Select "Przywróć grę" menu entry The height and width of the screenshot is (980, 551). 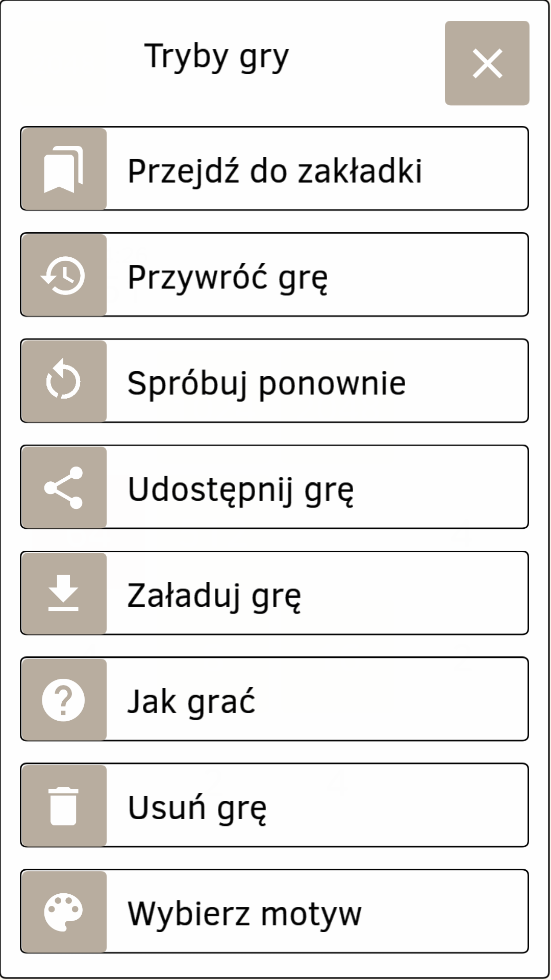coord(228,277)
